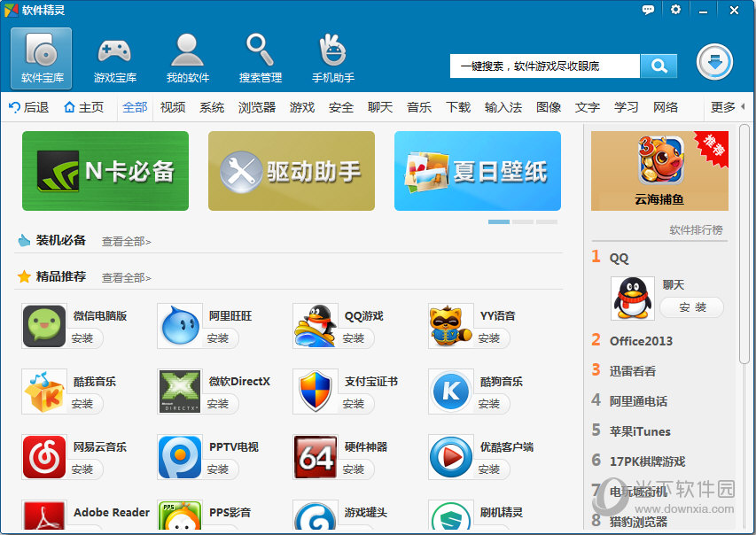The width and height of the screenshot is (756, 535).
Task: Install QQ from the ranking 安装 button
Action: pyautogui.click(x=692, y=307)
